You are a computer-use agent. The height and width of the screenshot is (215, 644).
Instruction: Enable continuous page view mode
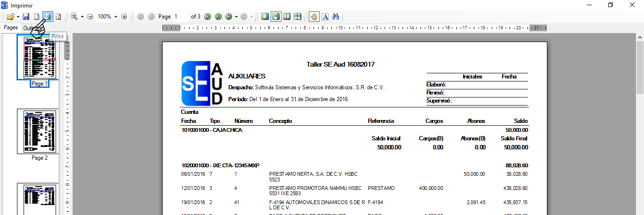click(x=276, y=17)
